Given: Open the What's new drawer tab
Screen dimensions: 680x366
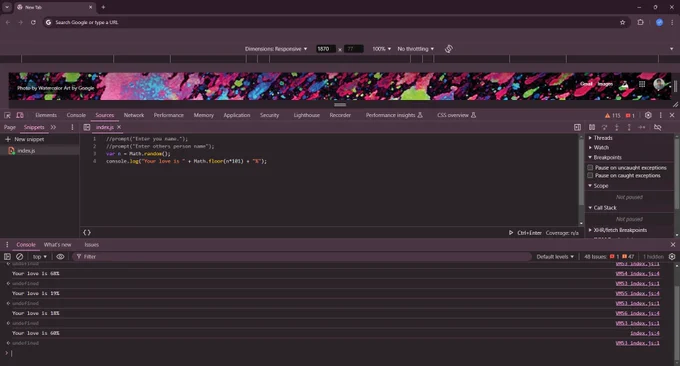Looking at the screenshot, I should (x=57, y=245).
